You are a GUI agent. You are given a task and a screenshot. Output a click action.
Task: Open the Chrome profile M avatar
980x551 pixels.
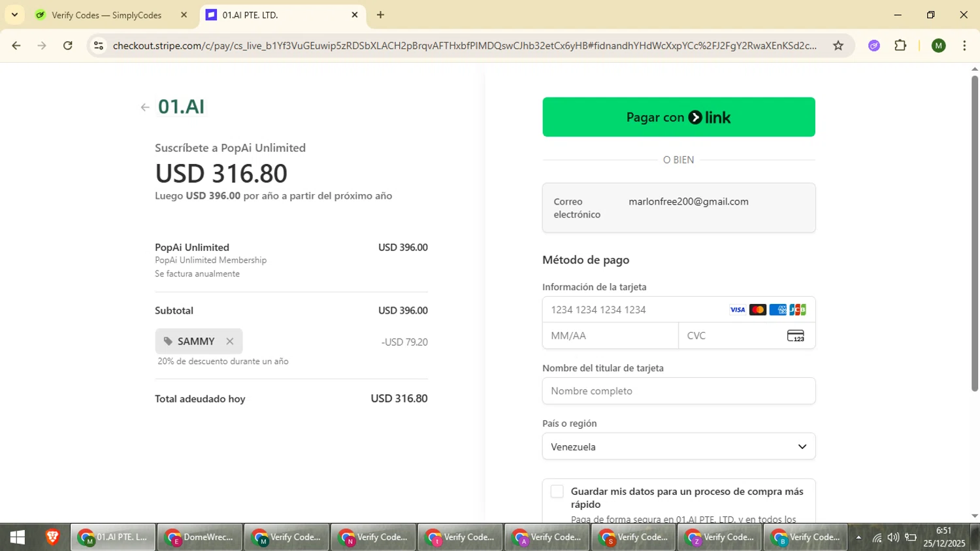click(x=939, y=45)
